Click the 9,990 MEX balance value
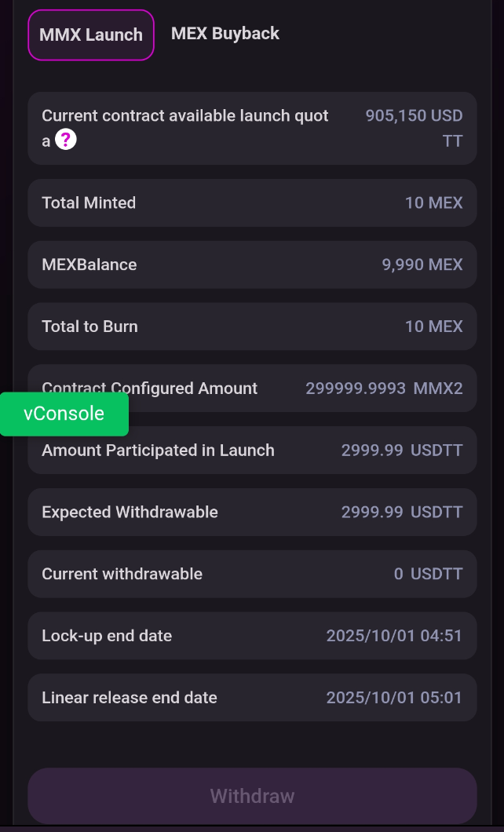The width and height of the screenshot is (504, 832). pos(422,265)
